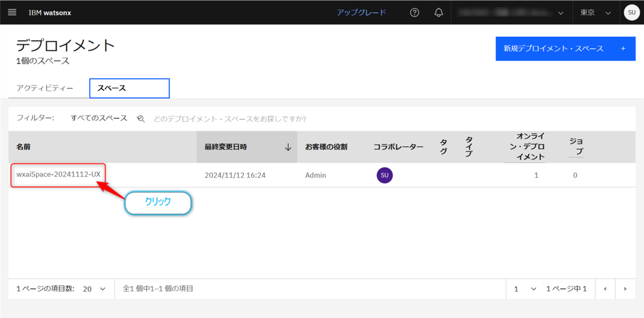Image resolution: width=644 pixels, height=318 pixels.
Task: Click the 1個のスペース subtitle
Action: point(43,61)
